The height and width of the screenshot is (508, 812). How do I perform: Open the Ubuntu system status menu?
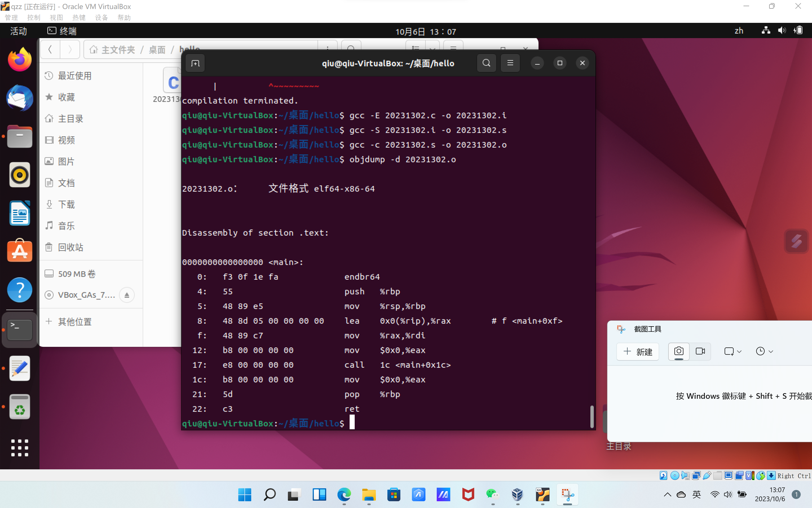(x=782, y=31)
